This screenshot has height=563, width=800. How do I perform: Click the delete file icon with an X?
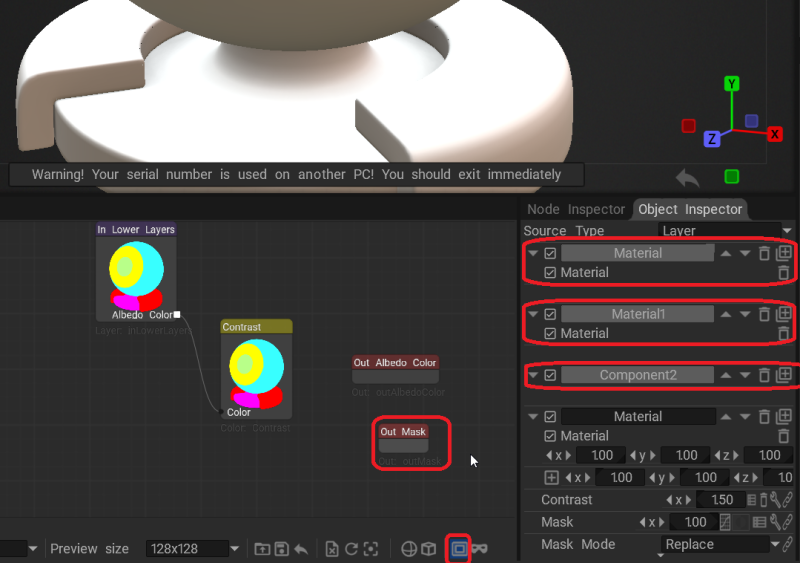tap(332, 549)
